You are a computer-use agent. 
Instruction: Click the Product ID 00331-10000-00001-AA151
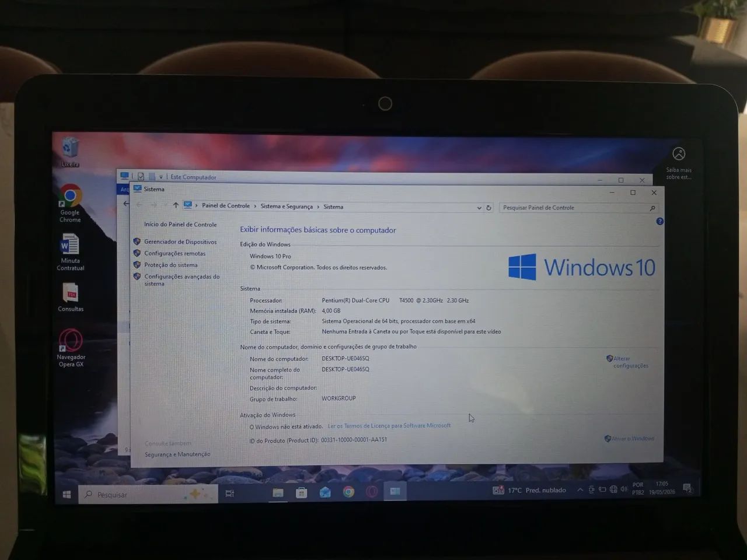pyautogui.click(x=354, y=440)
